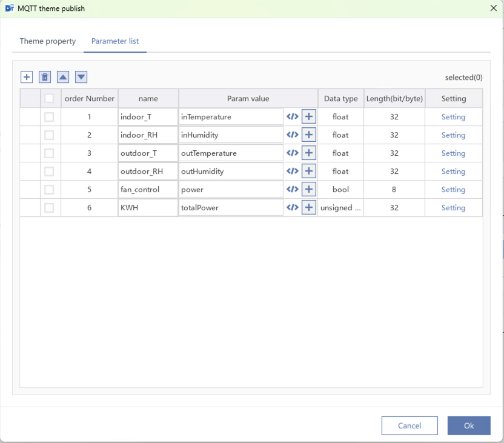Open code editor icon for power row

pyautogui.click(x=293, y=190)
